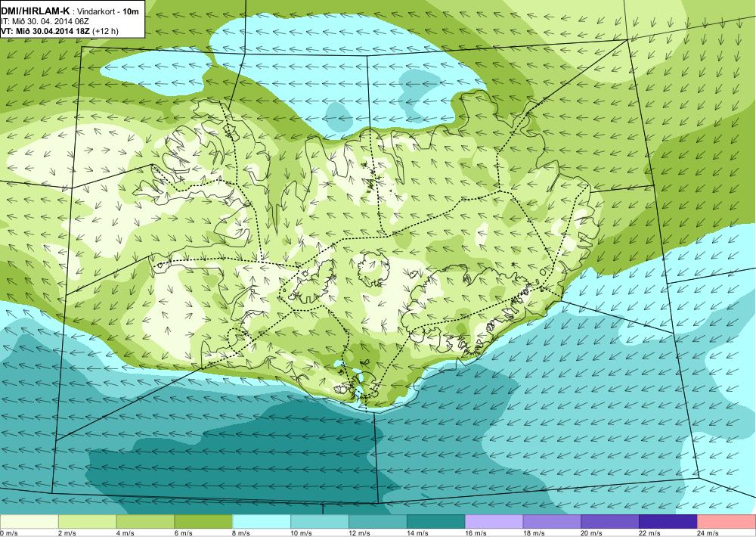This screenshot has height=537, width=756.
Task: Click the 4–6 m/s green legend swatch
Action: 145,522
